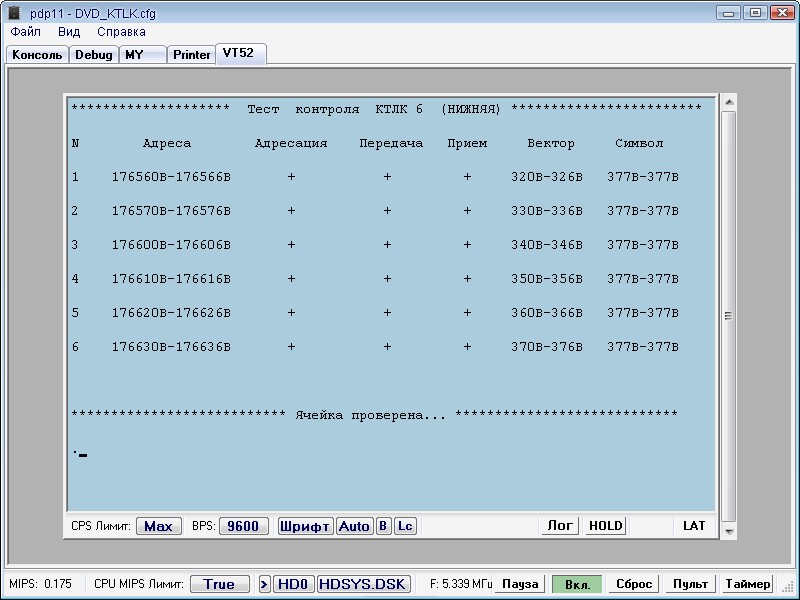Open the CPU MIPS limit True selector
The width and height of the screenshot is (800, 600).
219,584
